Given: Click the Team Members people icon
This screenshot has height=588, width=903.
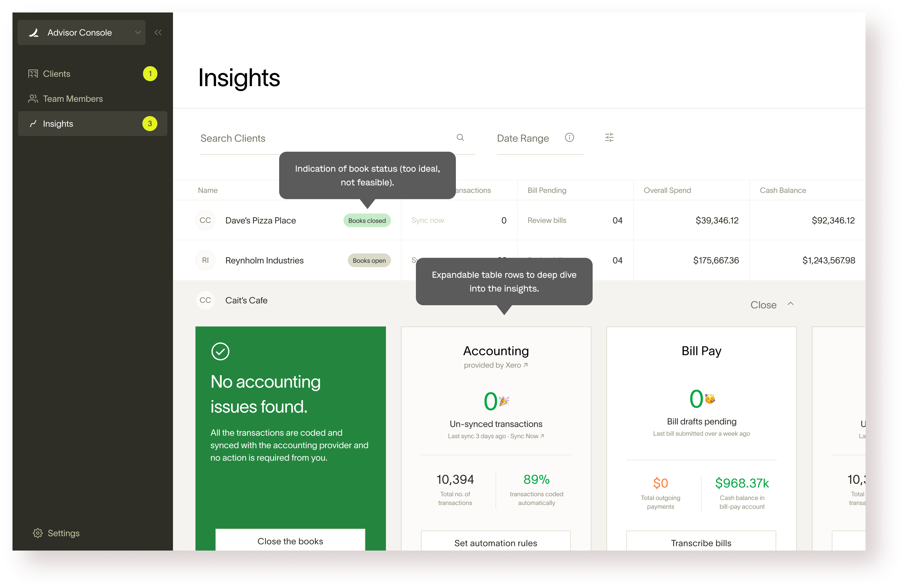Looking at the screenshot, I should pos(33,99).
